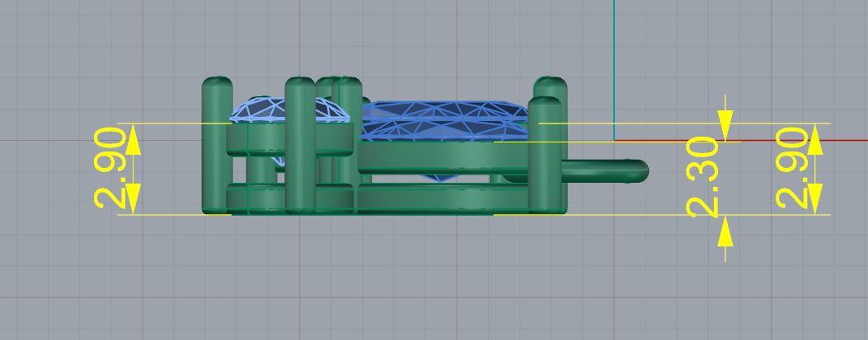
Task: Select the 2.90 dimension left of the model
Action: click(x=110, y=168)
